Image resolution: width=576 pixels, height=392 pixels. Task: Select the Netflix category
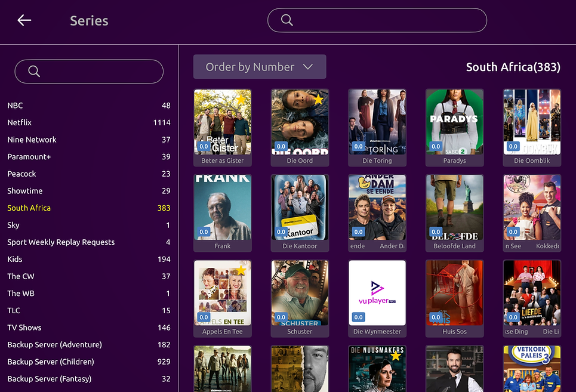click(x=89, y=122)
